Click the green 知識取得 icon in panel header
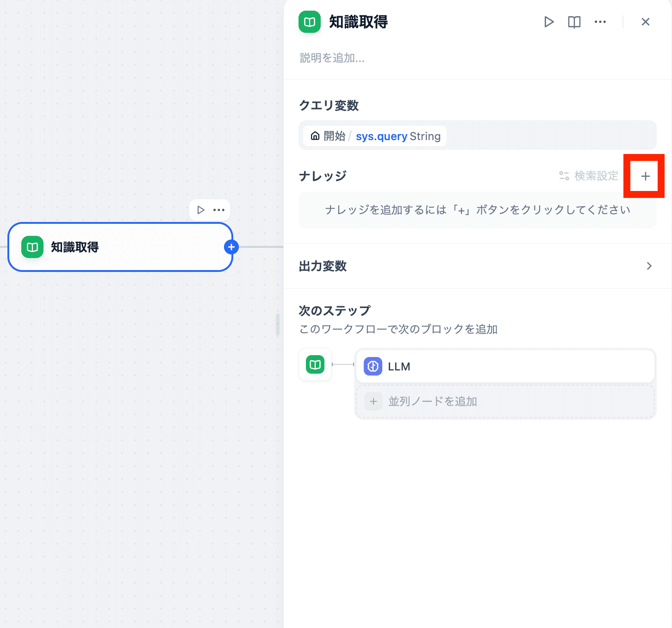The width and height of the screenshot is (672, 628). [310, 22]
